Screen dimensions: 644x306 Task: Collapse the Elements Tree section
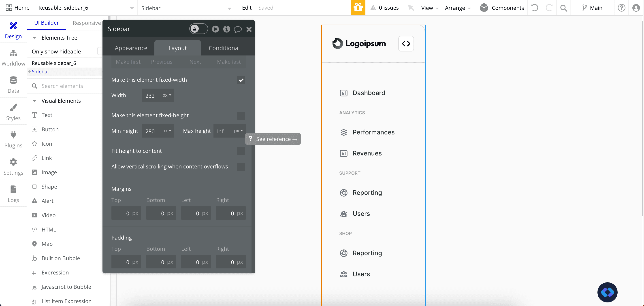coord(34,38)
